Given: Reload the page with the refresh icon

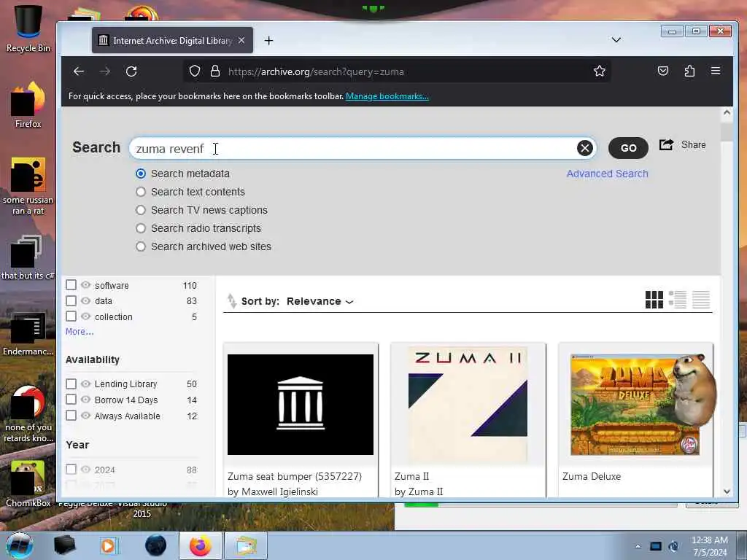Looking at the screenshot, I should [131, 71].
